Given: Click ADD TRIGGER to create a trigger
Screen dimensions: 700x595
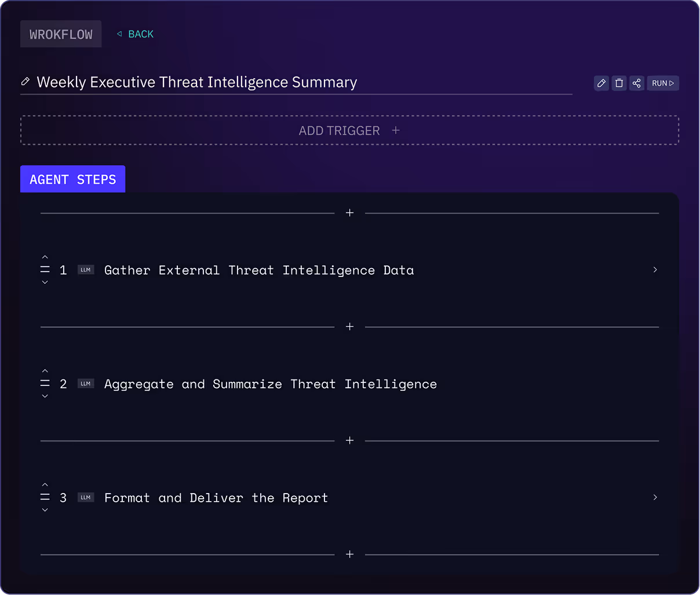Looking at the screenshot, I should coord(349,130).
